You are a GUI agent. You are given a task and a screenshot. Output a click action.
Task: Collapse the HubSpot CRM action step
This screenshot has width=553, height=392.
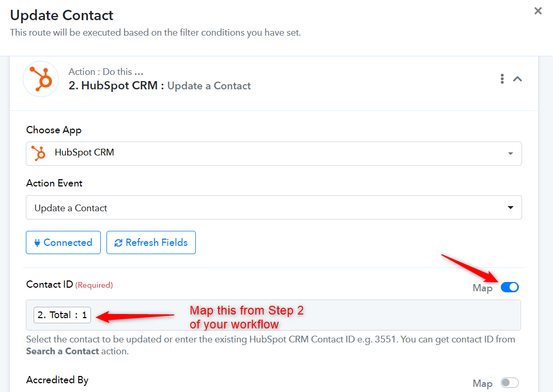pos(517,79)
